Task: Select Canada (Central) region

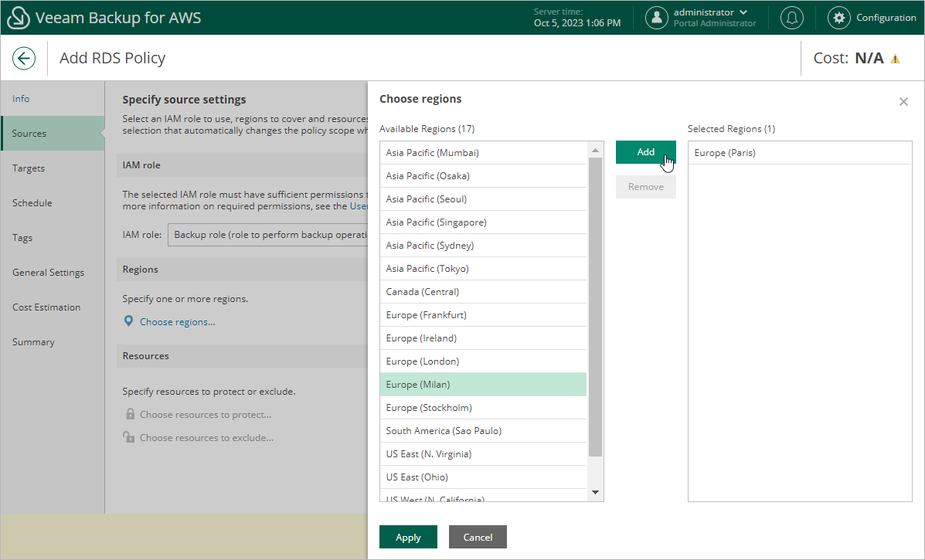Action: (x=483, y=292)
